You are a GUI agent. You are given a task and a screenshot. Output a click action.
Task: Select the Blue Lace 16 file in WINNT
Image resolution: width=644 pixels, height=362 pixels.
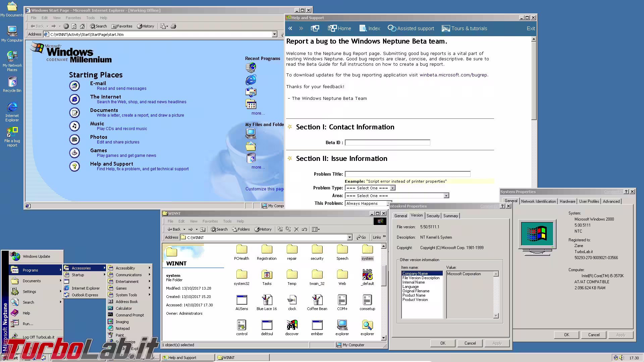pyautogui.click(x=267, y=302)
